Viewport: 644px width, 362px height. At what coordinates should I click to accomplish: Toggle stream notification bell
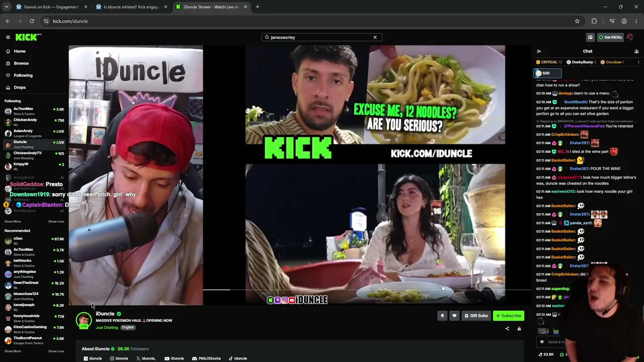[442, 316]
